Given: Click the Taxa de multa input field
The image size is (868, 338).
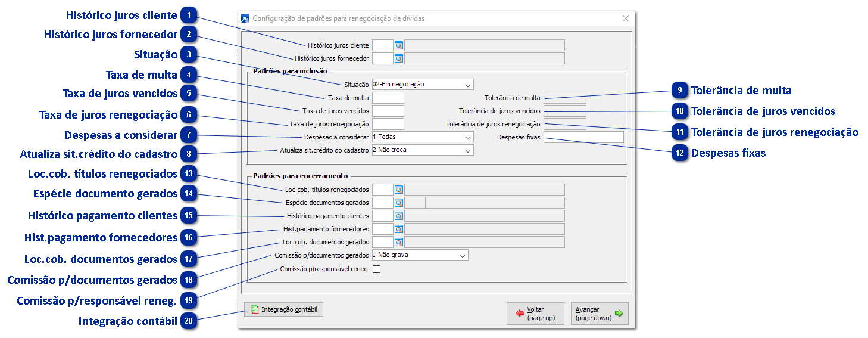Looking at the screenshot, I should click(388, 98).
